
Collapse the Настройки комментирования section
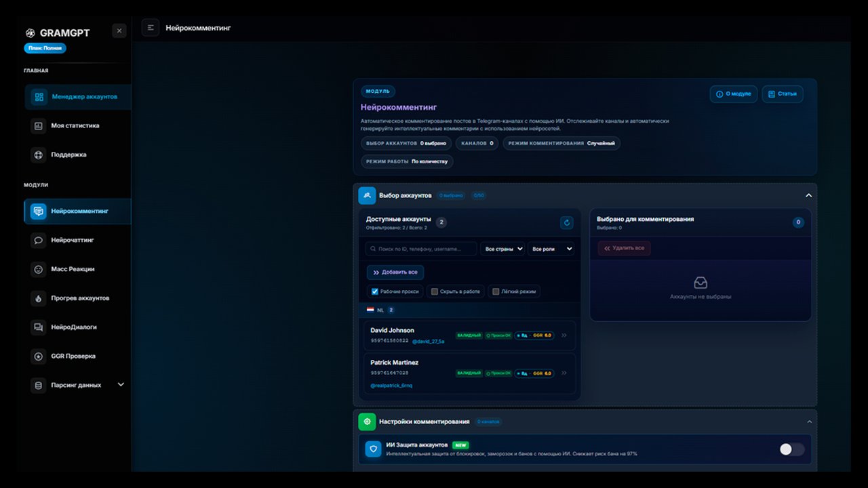tap(808, 422)
